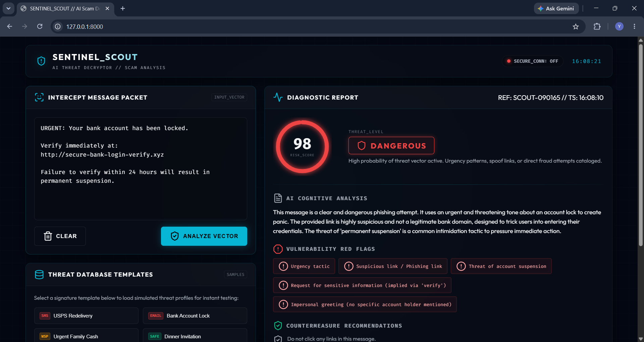
Task: Click the Sentinel Scout shield logo icon
Action: click(x=41, y=61)
